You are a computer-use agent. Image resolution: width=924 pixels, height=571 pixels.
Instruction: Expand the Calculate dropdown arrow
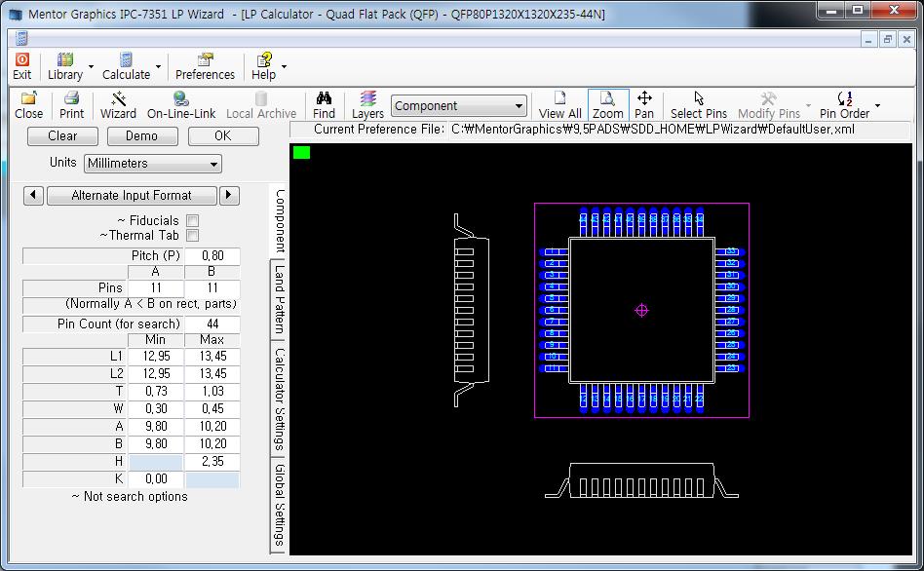[x=159, y=66]
